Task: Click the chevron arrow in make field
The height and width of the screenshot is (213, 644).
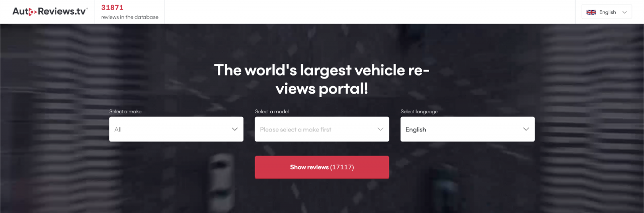Action: [x=234, y=129]
